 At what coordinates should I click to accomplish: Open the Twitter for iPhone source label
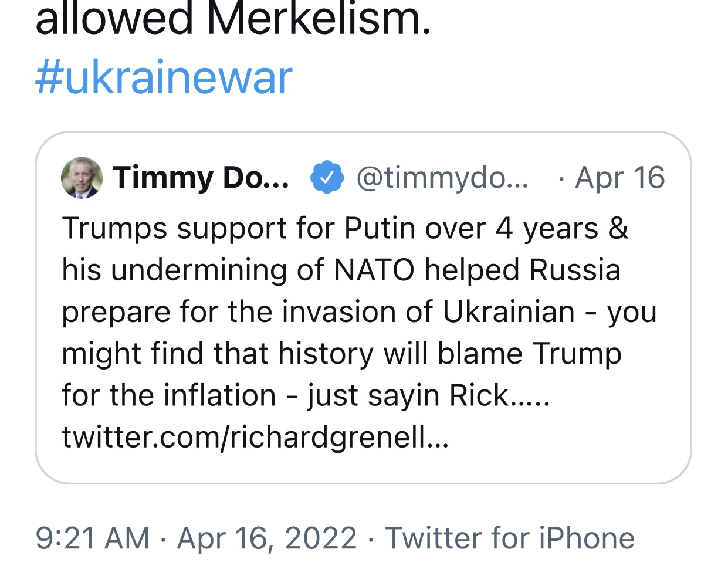(x=510, y=538)
